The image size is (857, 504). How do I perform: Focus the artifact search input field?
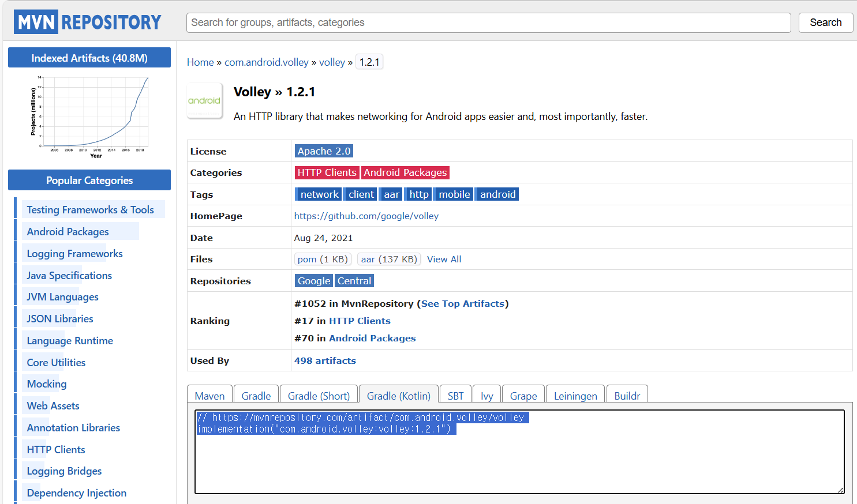tap(488, 22)
